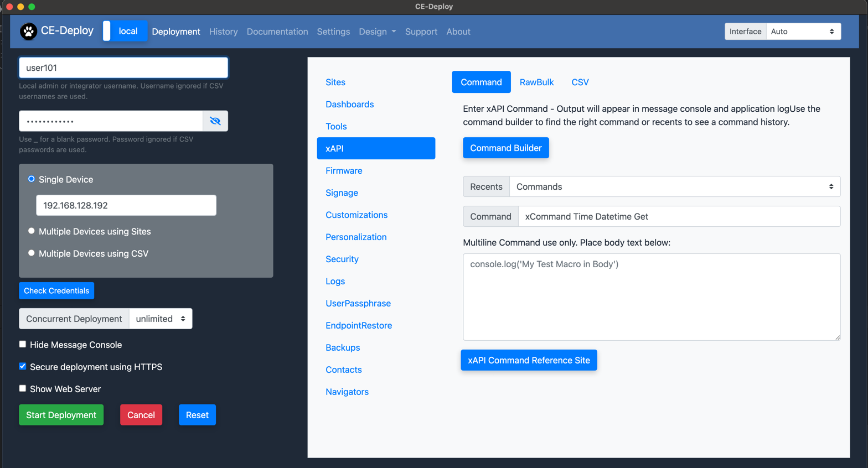Toggle password visibility eye icon

pos(215,121)
